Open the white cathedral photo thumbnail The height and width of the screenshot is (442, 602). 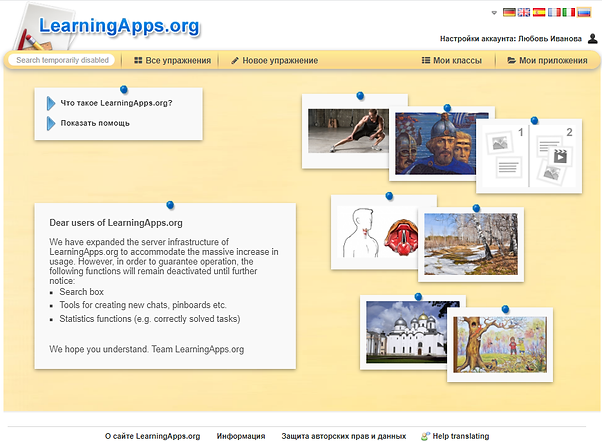tap(407, 332)
